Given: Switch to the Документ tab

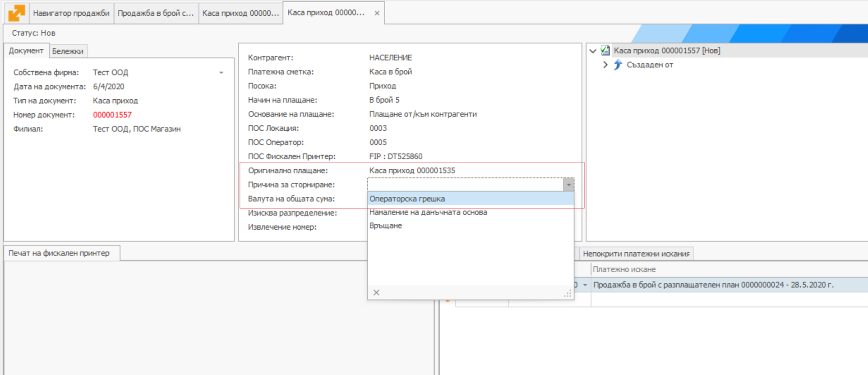Looking at the screenshot, I should click(26, 51).
